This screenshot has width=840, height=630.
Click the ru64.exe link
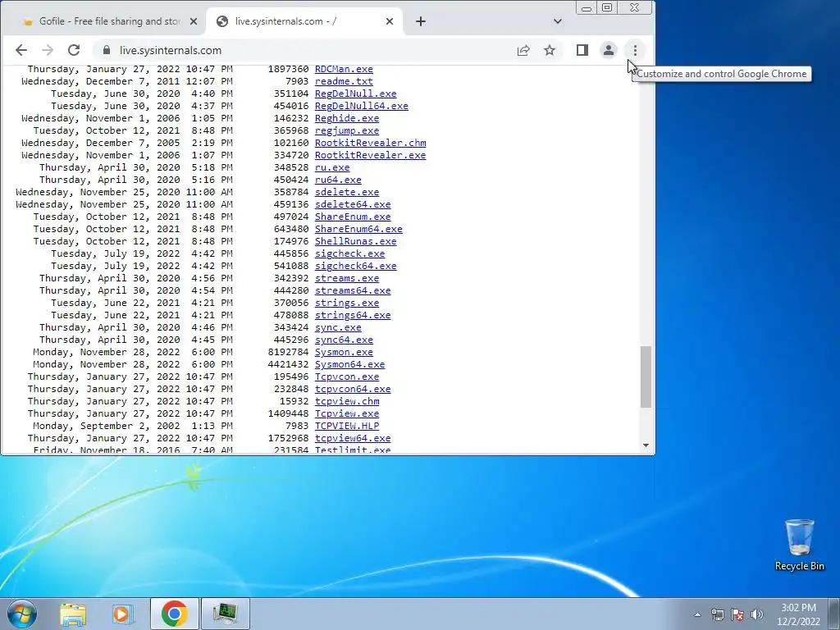pos(338,180)
